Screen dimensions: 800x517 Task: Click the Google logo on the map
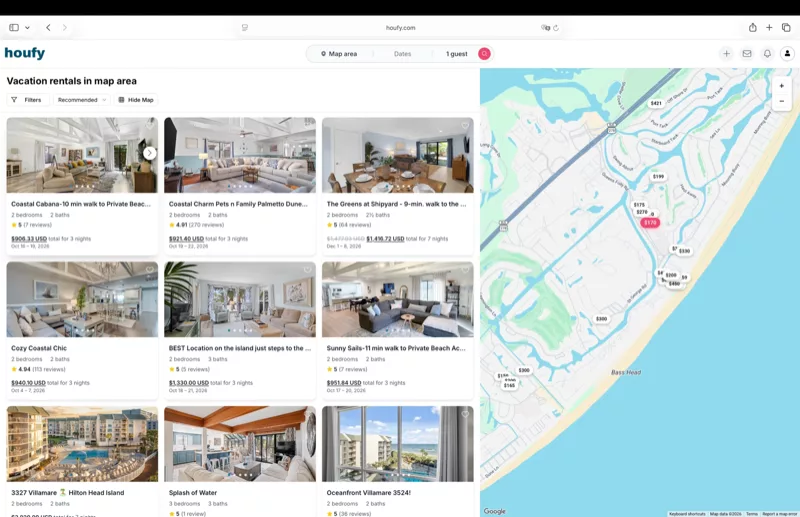pyautogui.click(x=494, y=511)
